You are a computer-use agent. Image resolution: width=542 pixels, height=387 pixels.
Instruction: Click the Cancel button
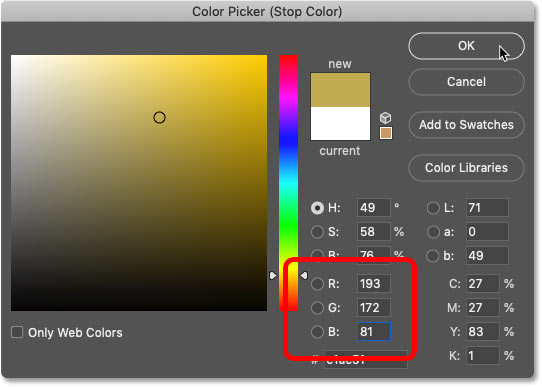(466, 82)
